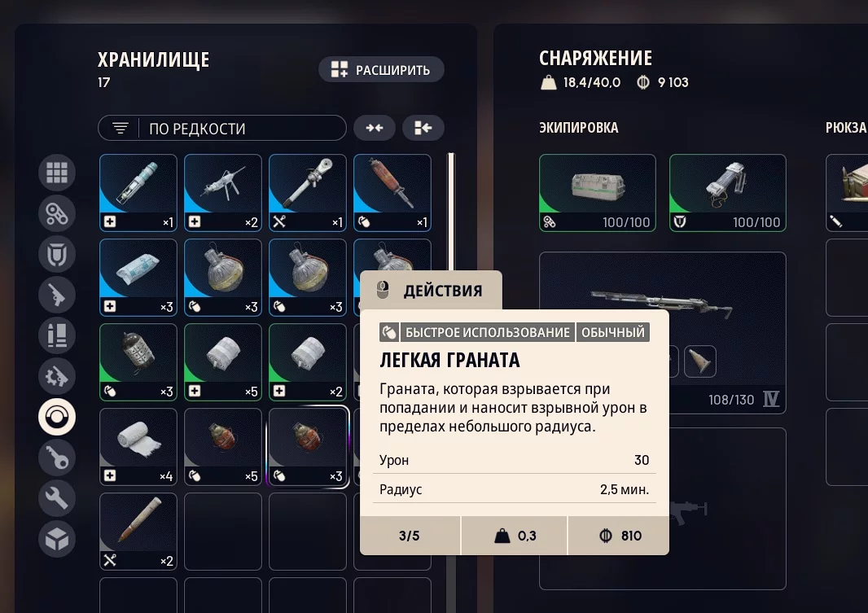This screenshot has height=613, width=868.
Task: Filter storage by weapons pistol icon
Action: 57,295
